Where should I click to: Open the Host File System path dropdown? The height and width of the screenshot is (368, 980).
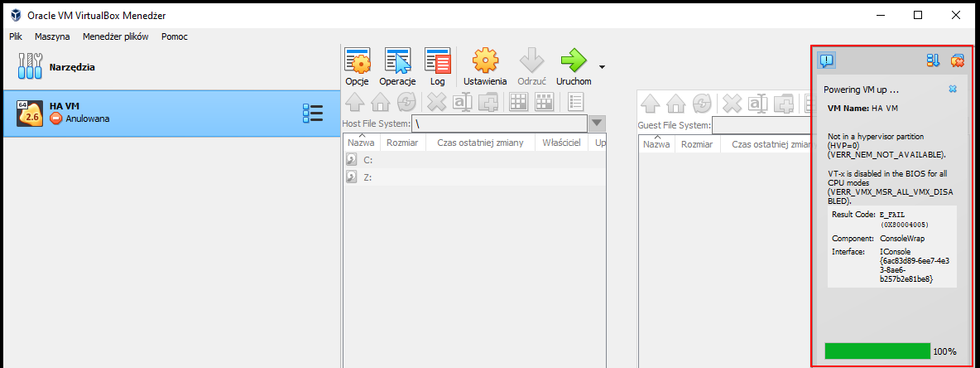pyautogui.click(x=597, y=124)
